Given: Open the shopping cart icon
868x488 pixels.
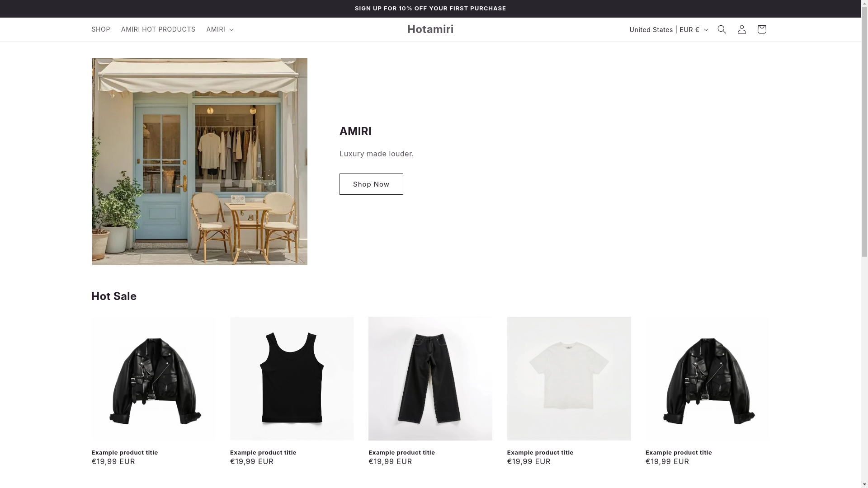Looking at the screenshot, I should tap(761, 29).
